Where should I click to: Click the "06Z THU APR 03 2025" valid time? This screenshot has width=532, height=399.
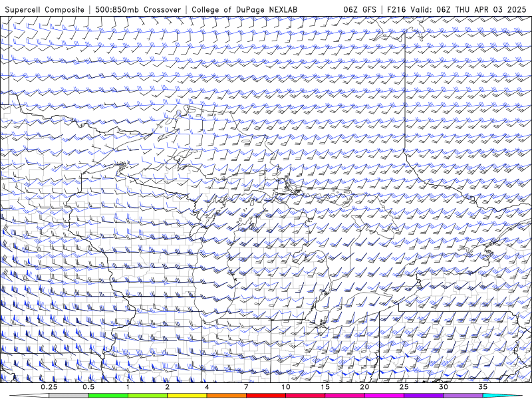point(481,10)
